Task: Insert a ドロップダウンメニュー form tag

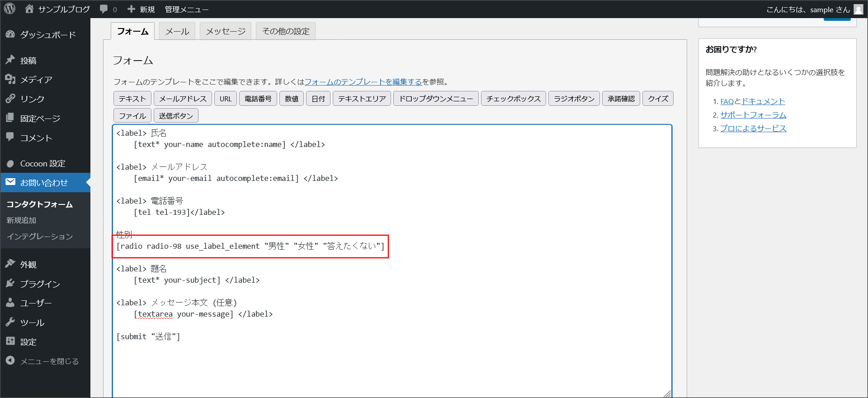Action: point(436,99)
